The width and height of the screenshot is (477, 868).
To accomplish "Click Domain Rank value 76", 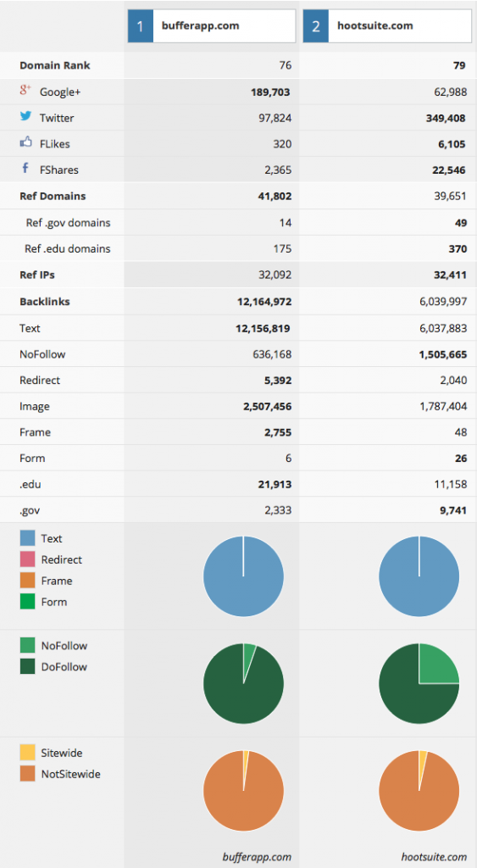I will pos(286,65).
